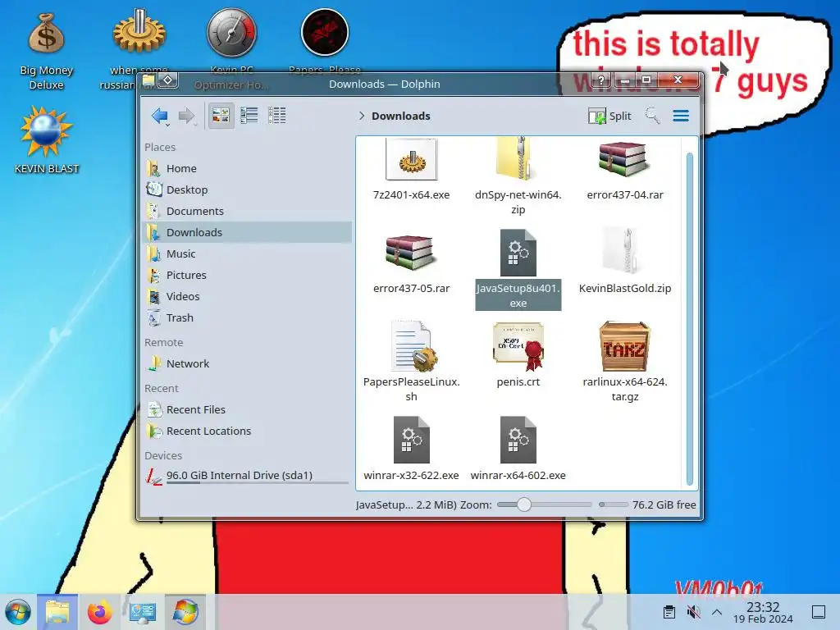This screenshot has width=840, height=630.
Task: Toggle Split view
Action: click(x=610, y=116)
